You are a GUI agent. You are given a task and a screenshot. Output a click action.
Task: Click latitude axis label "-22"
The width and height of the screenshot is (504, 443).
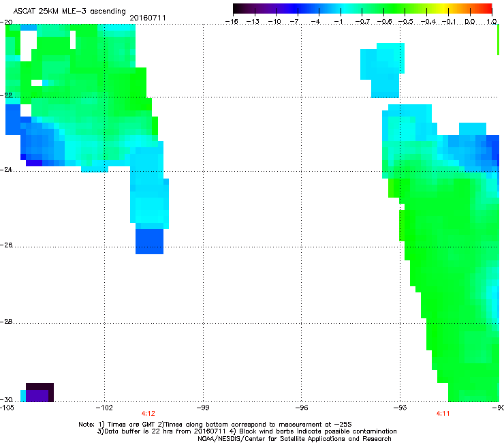[6, 95]
